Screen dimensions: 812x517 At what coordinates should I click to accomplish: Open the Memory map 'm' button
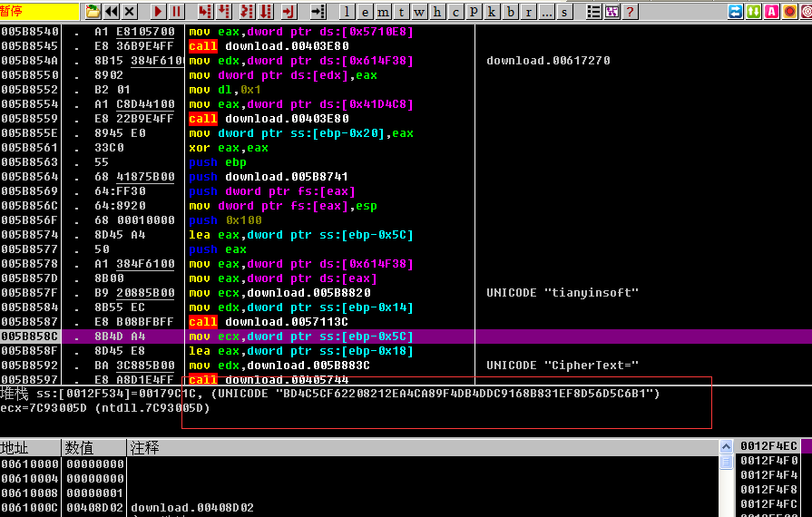(x=384, y=12)
